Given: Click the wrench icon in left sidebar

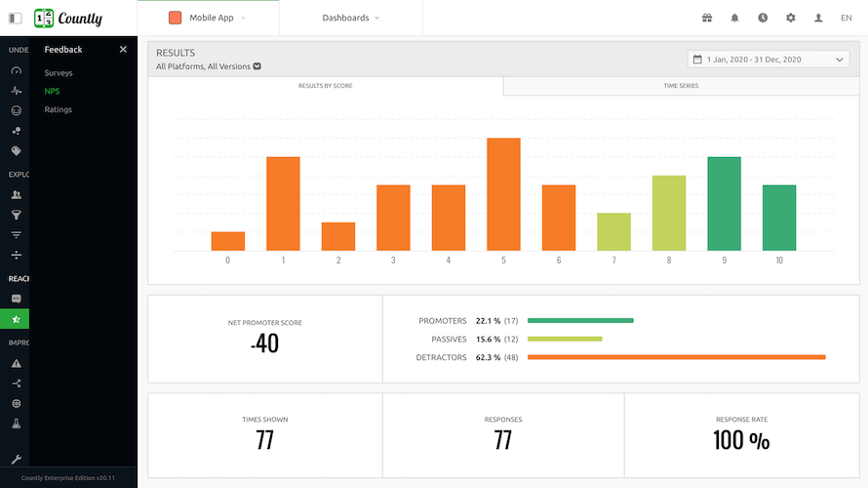Looking at the screenshot, I should pyautogui.click(x=16, y=459).
